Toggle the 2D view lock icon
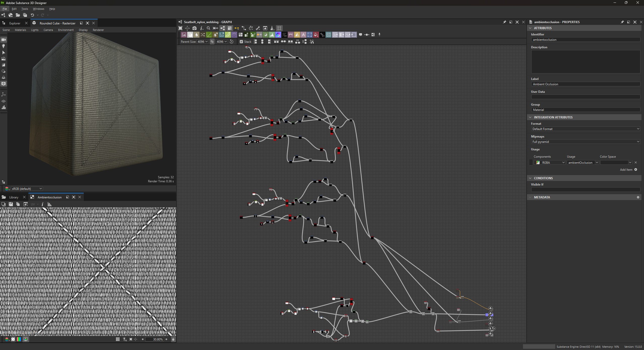The image size is (644, 350). [173, 339]
